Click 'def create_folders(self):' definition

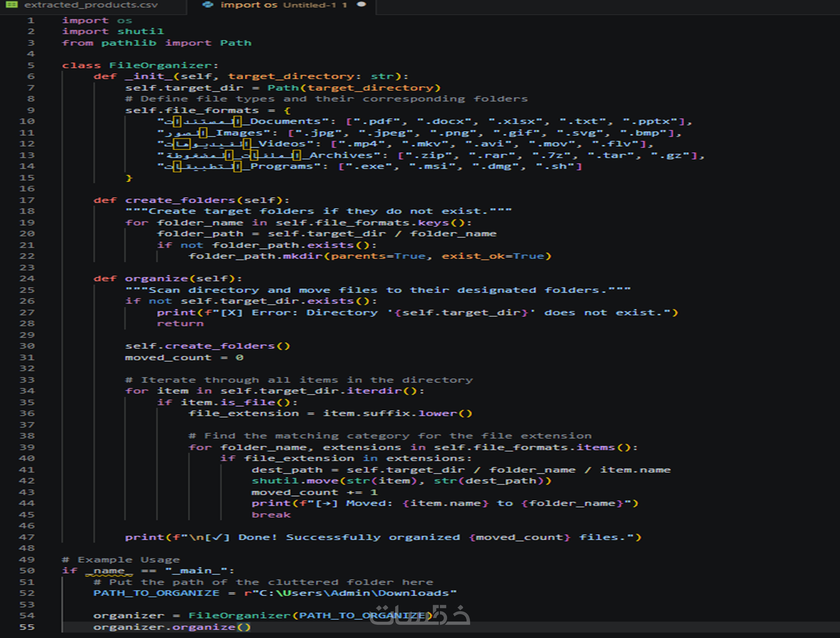coord(191,200)
